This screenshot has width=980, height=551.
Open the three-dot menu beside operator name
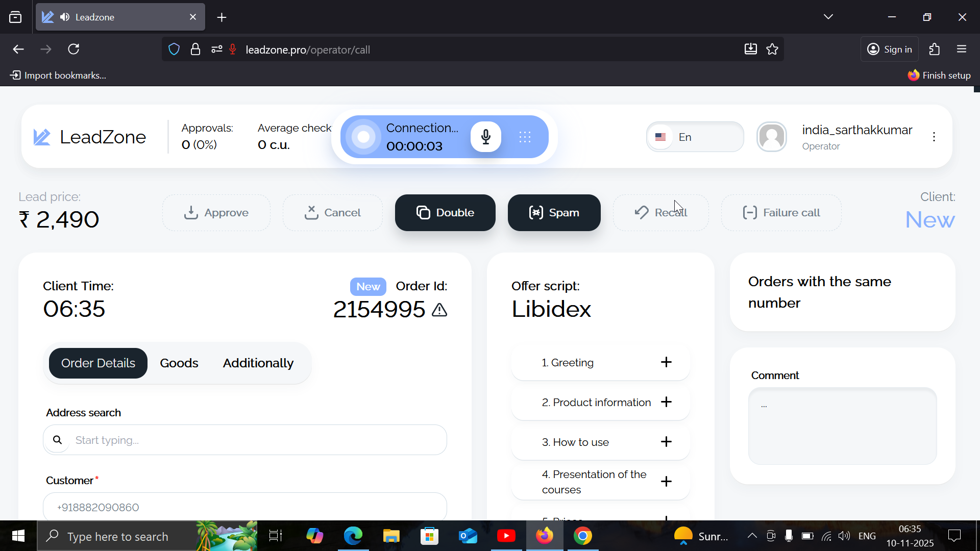coord(934,137)
